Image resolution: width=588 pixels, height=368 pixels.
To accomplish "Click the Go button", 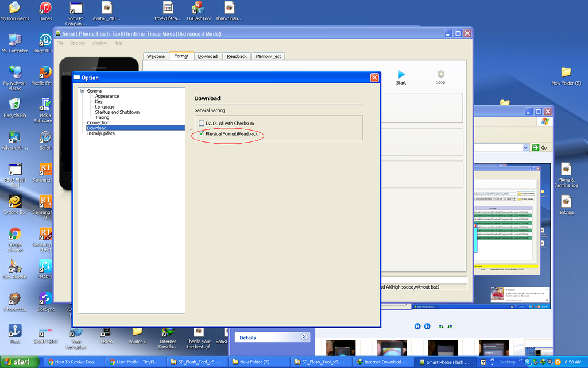I will click(x=540, y=148).
